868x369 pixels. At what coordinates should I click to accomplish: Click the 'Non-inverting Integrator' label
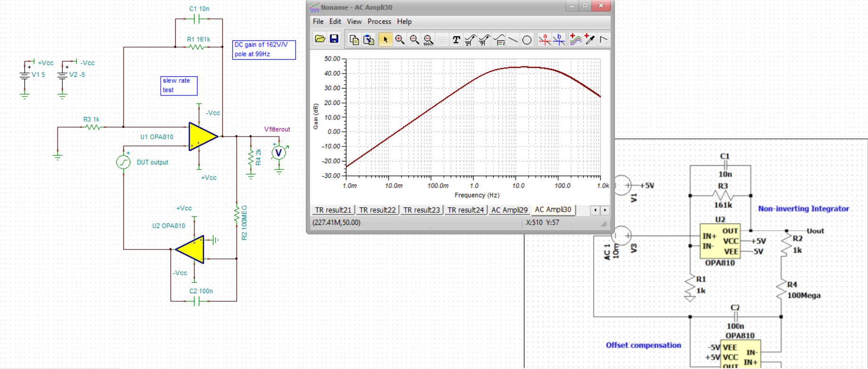tap(803, 209)
